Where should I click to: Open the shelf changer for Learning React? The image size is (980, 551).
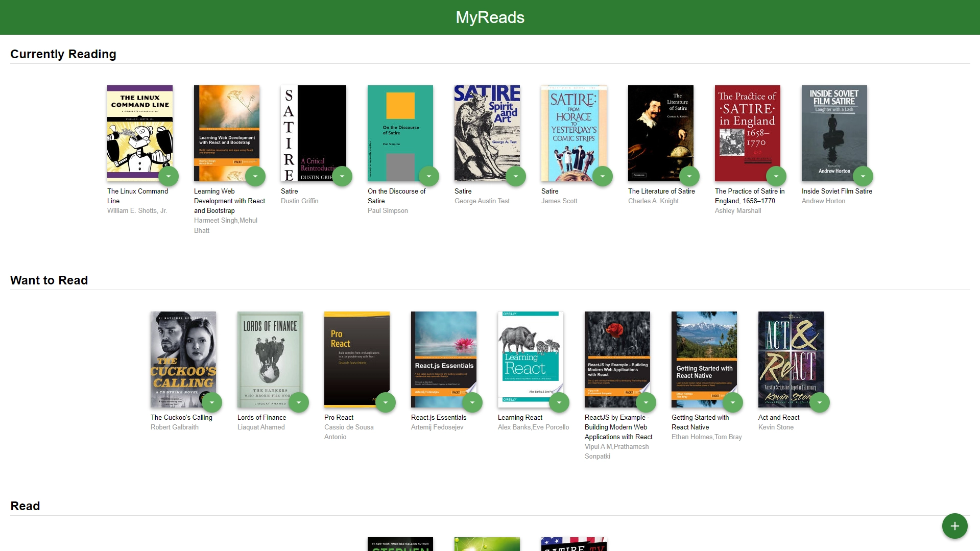(x=559, y=402)
